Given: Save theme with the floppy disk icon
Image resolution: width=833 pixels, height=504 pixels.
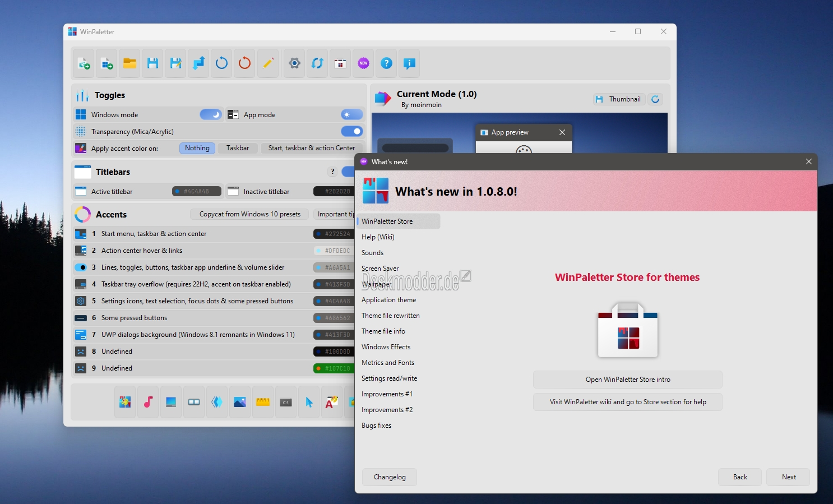Looking at the screenshot, I should (152, 63).
